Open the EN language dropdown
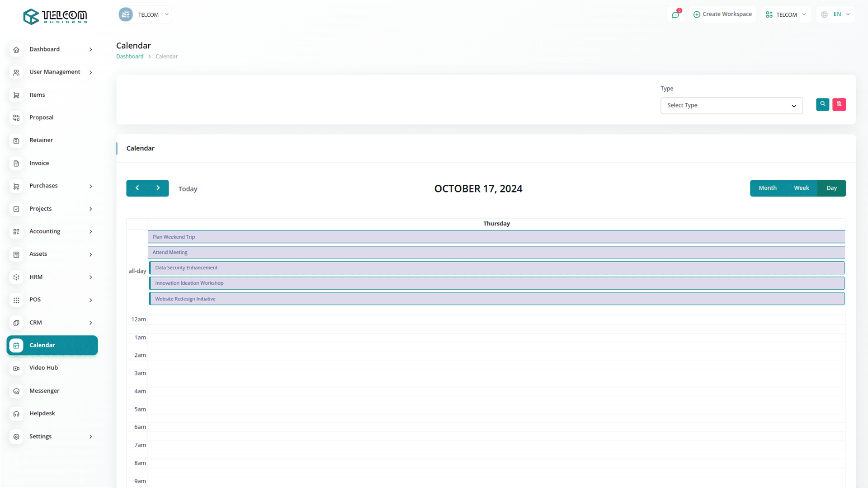Image resolution: width=868 pixels, height=488 pixels. click(835, 14)
